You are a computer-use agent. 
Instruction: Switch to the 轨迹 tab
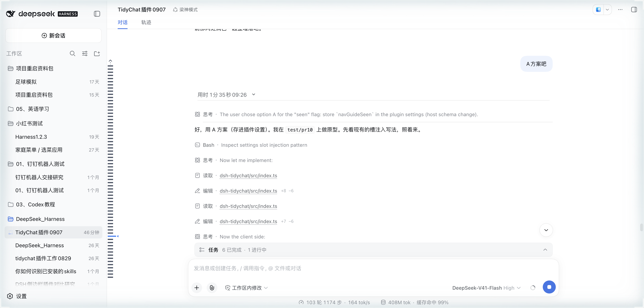146,22
